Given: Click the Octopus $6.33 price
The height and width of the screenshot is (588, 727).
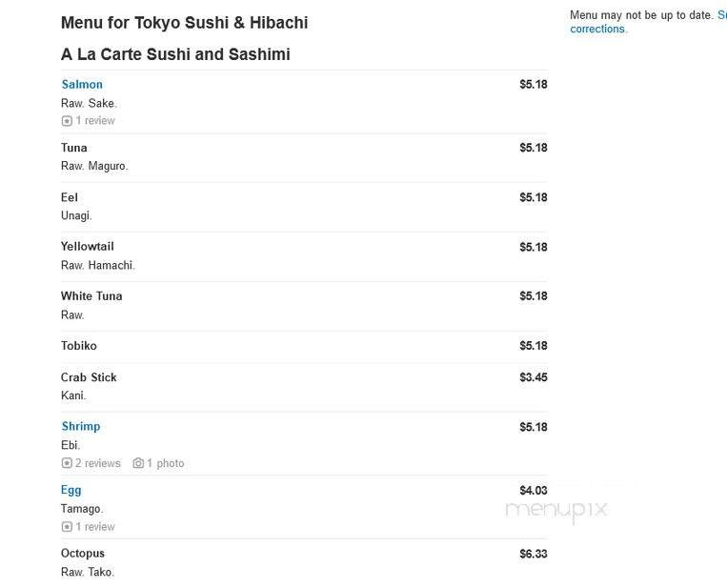Looking at the screenshot, I should coord(533,554).
